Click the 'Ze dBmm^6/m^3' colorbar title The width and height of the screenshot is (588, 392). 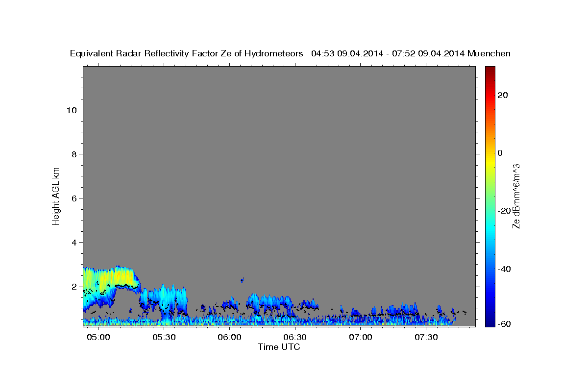point(515,196)
